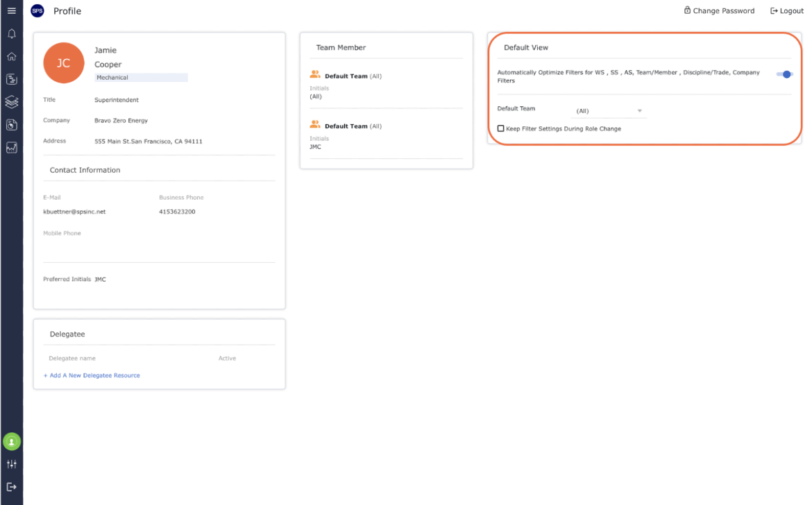The width and height of the screenshot is (812, 505).
Task: Click the Delegatee section heading
Action: click(x=67, y=334)
